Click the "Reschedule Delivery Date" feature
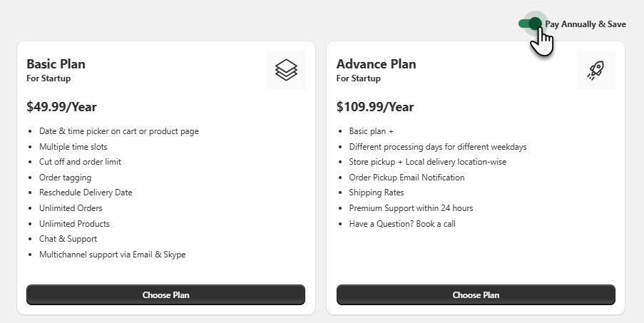This screenshot has height=323, width=644. [x=86, y=193]
